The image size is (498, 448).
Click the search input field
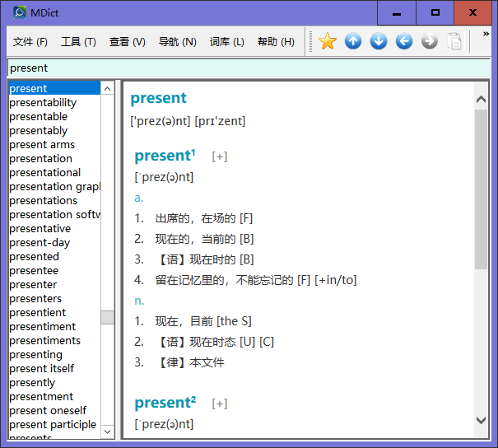[x=247, y=68]
